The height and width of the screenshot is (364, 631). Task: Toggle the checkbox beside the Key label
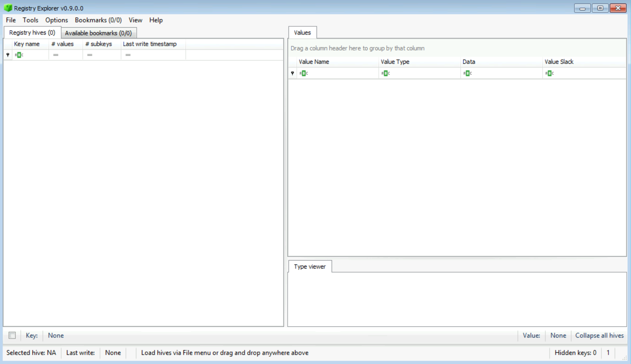pos(12,336)
